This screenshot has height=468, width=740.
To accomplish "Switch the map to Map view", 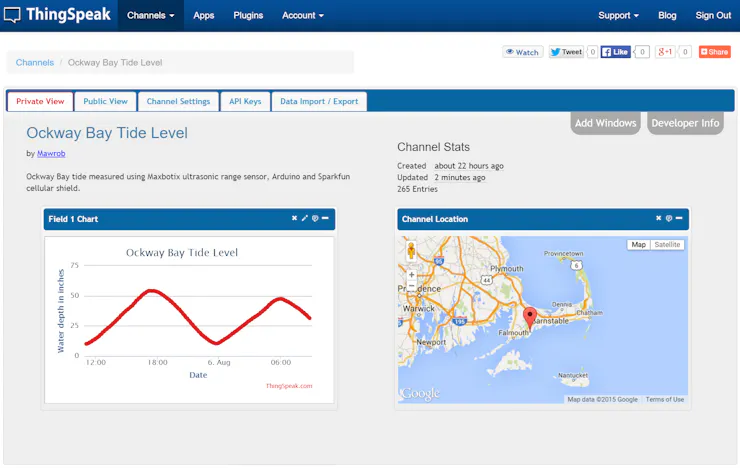I will pos(639,244).
